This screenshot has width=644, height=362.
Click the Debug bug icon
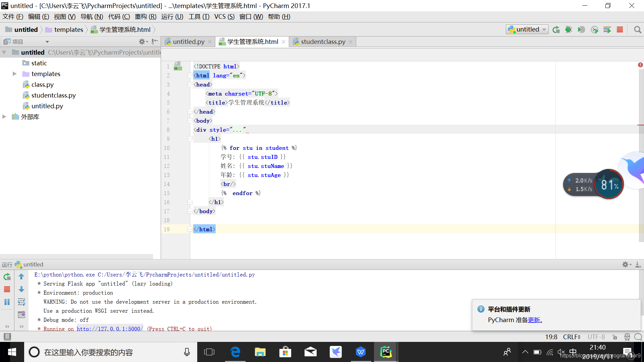pyautogui.click(x=569, y=29)
